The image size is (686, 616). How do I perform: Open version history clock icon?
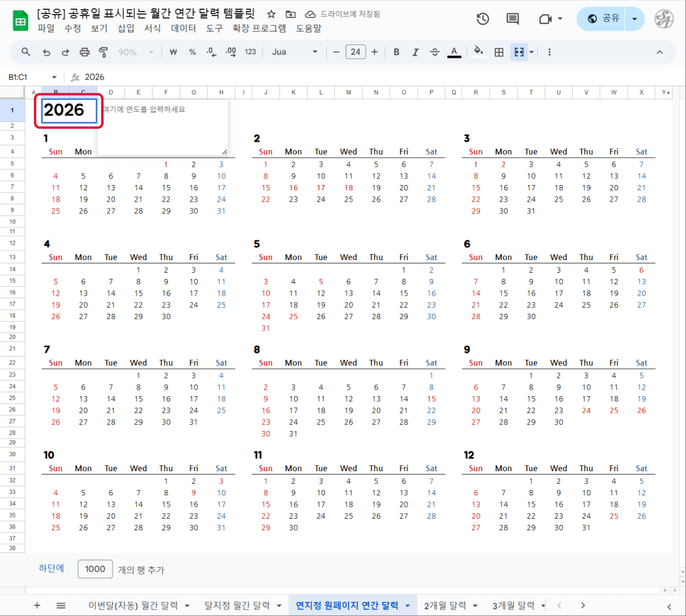(x=482, y=19)
